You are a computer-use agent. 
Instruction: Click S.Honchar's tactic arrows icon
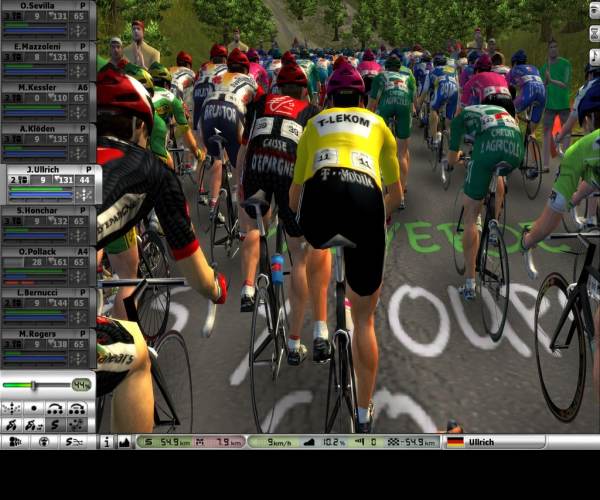click(78, 235)
